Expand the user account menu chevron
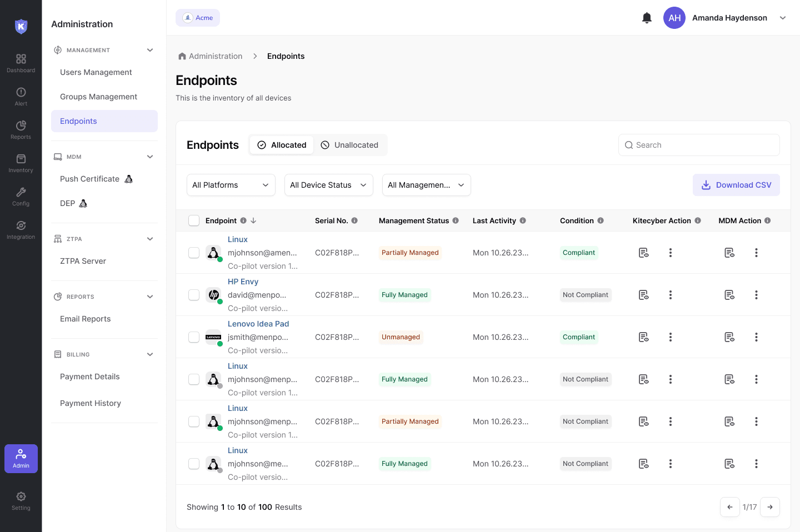The width and height of the screenshot is (800, 532). coord(783,18)
